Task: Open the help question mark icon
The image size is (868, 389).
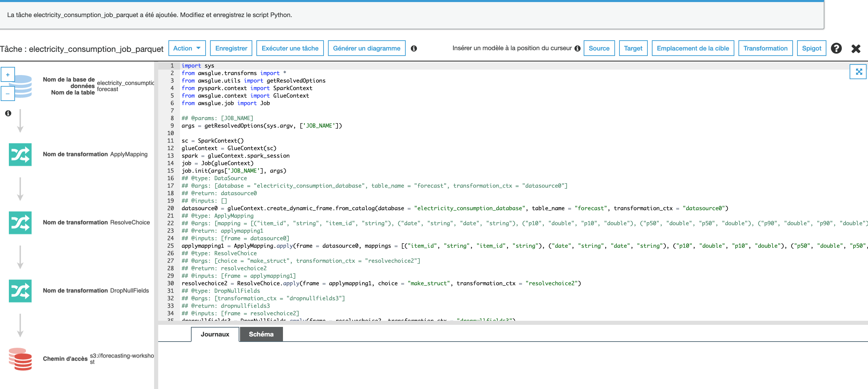Action: coord(836,48)
